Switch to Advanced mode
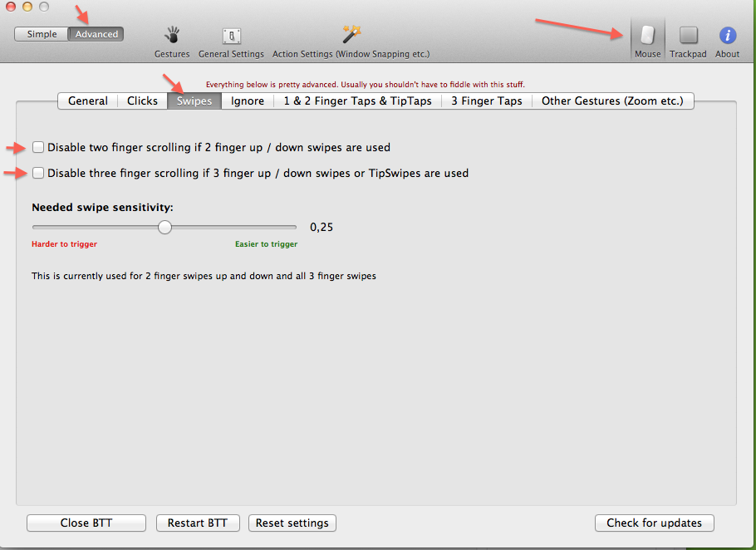 [96, 34]
